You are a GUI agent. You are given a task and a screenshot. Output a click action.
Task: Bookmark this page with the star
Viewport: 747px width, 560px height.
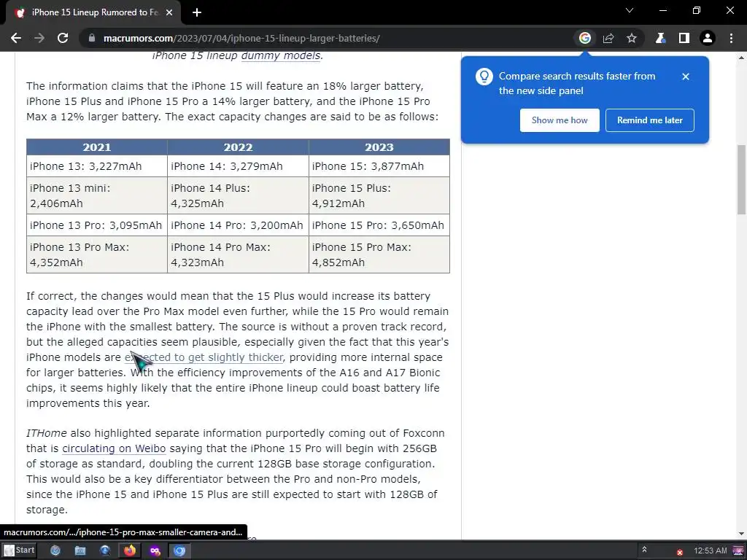(x=632, y=38)
